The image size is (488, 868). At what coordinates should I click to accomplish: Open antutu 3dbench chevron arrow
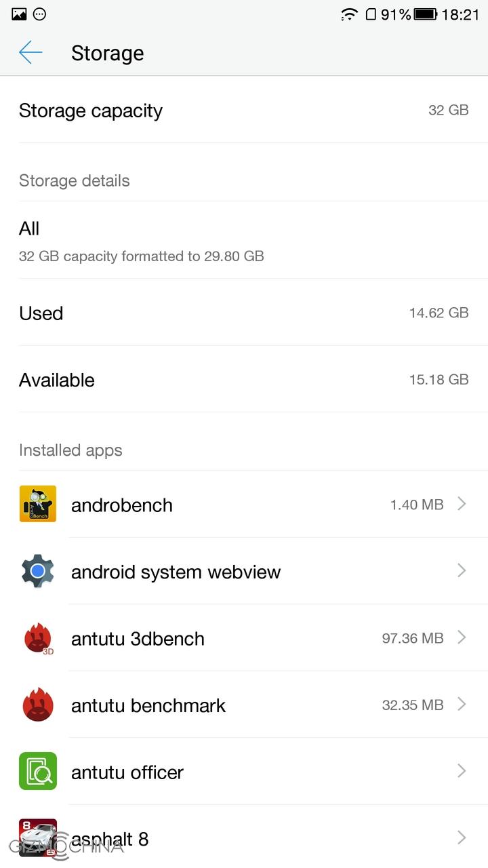click(462, 637)
